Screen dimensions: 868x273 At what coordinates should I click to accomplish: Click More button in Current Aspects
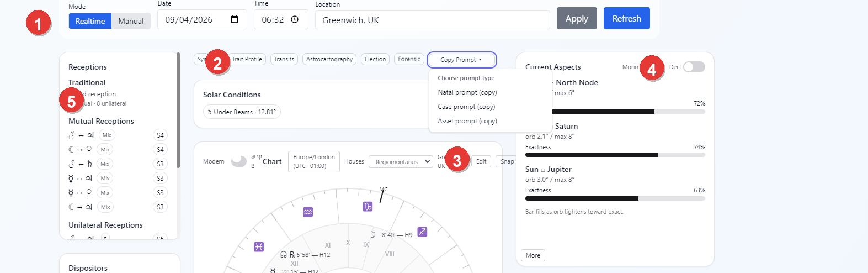[533, 255]
